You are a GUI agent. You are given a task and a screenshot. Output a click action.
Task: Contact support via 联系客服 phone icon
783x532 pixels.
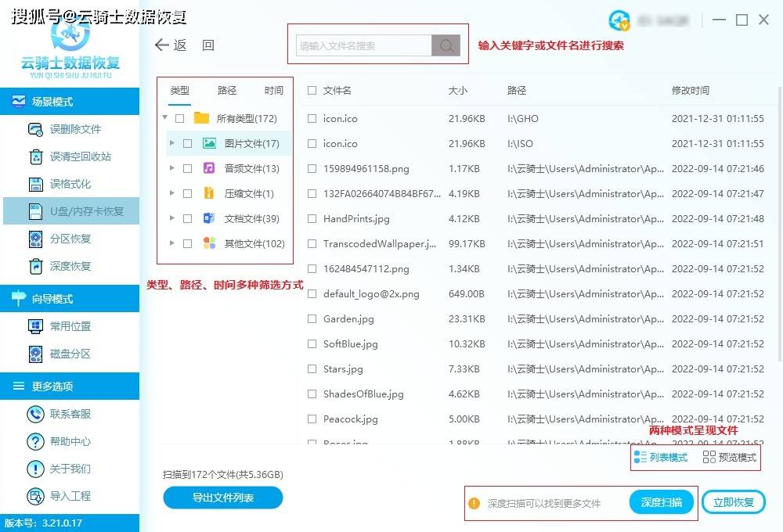tap(35, 414)
